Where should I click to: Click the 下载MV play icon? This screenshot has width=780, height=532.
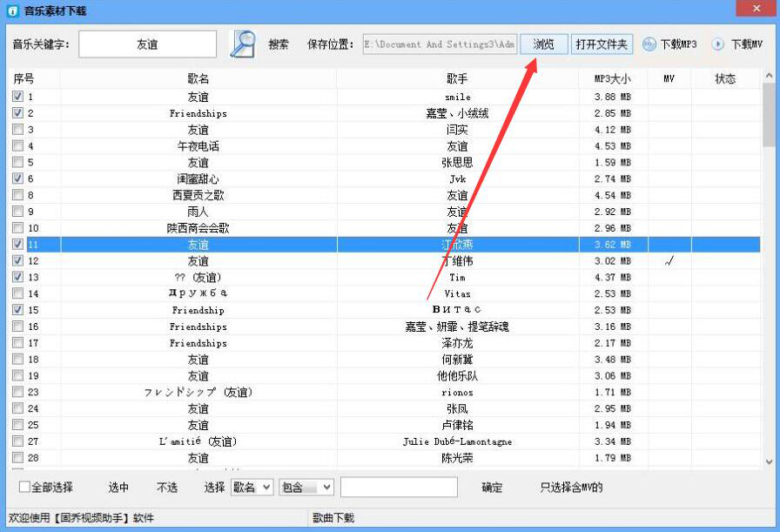point(718,44)
